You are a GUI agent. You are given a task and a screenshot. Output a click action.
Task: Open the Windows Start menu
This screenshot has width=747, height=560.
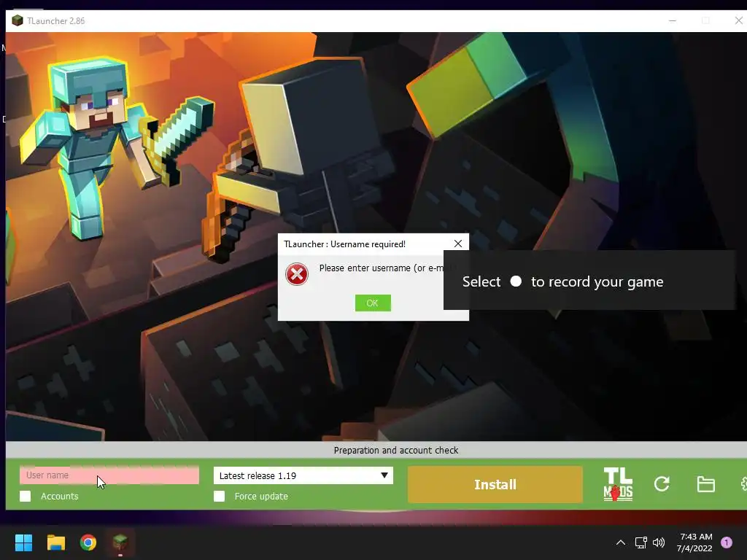pyautogui.click(x=23, y=542)
